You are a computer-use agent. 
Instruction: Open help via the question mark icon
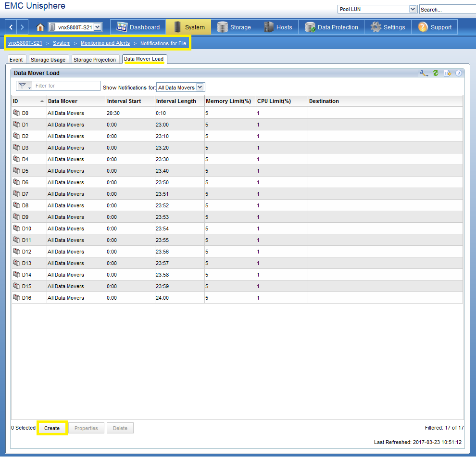click(459, 73)
